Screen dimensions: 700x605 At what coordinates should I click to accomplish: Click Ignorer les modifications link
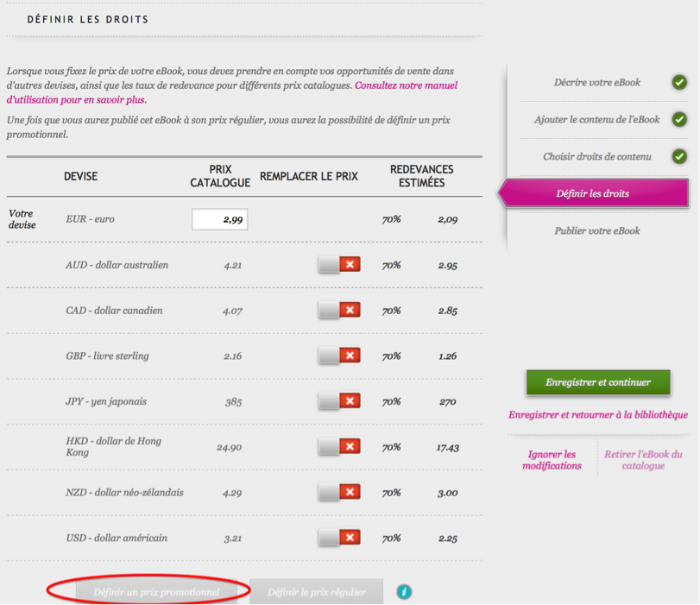[552, 460]
